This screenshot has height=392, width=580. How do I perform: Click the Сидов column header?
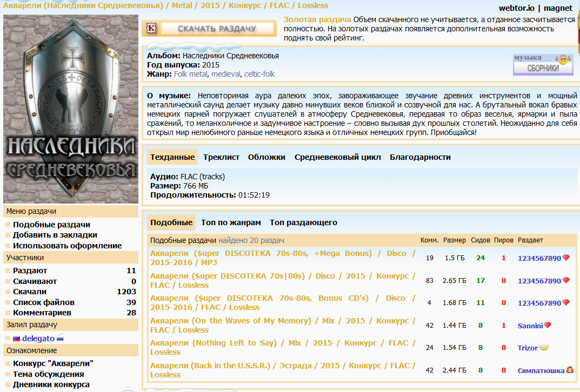(x=480, y=240)
